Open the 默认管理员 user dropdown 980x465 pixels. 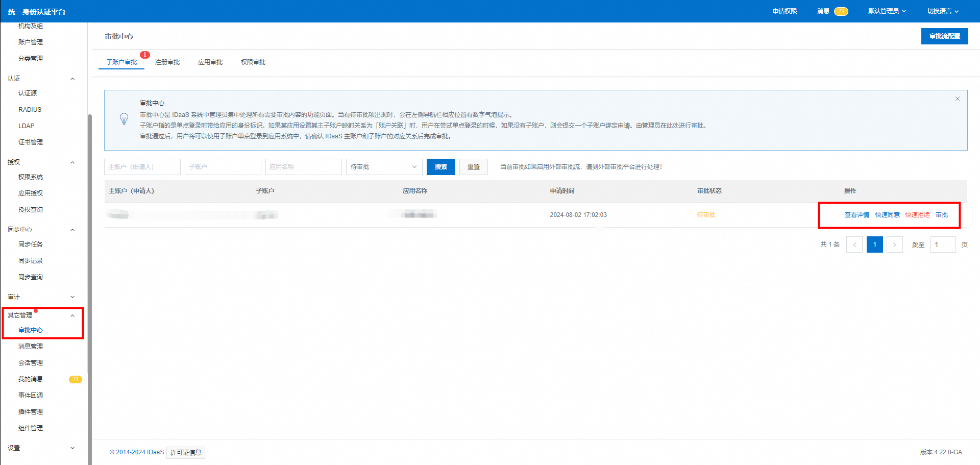(x=887, y=11)
